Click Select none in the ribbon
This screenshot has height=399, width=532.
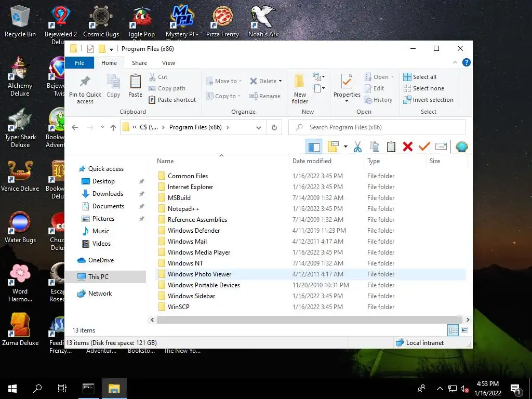(x=424, y=88)
